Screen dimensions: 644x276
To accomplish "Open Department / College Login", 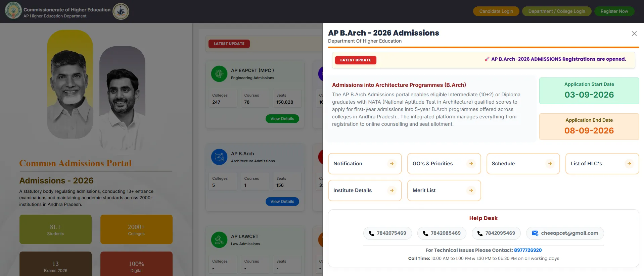I will coord(557,11).
